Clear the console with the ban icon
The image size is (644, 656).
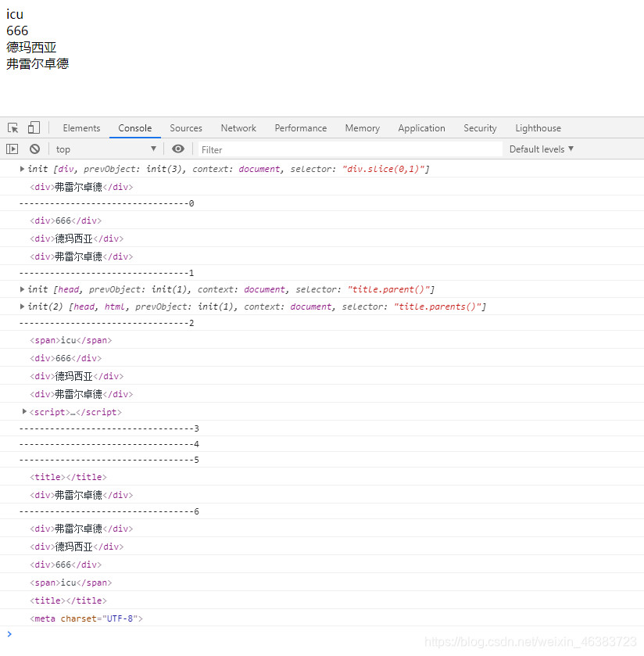[x=34, y=149]
